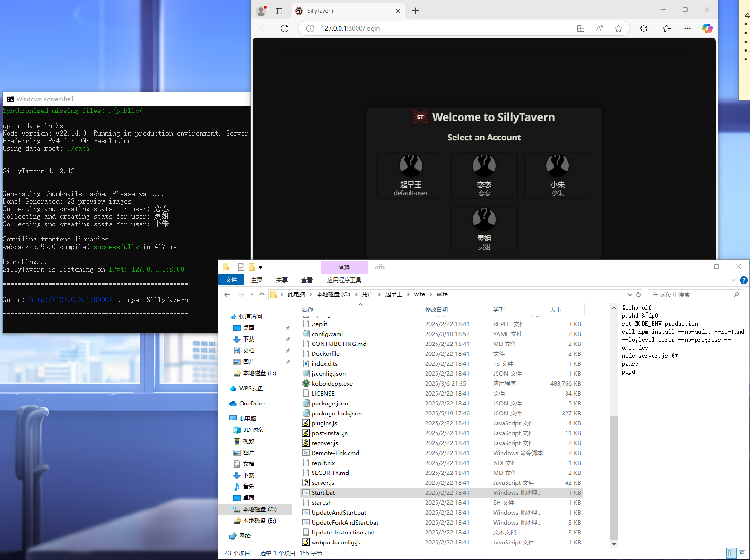Click the 管理 contextual tab header

(344, 267)
